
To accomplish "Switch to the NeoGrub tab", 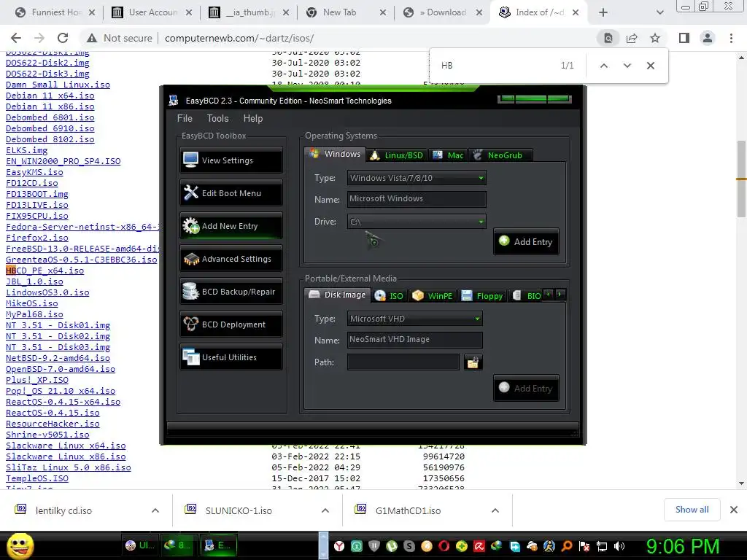I will [x=499, y=155].
